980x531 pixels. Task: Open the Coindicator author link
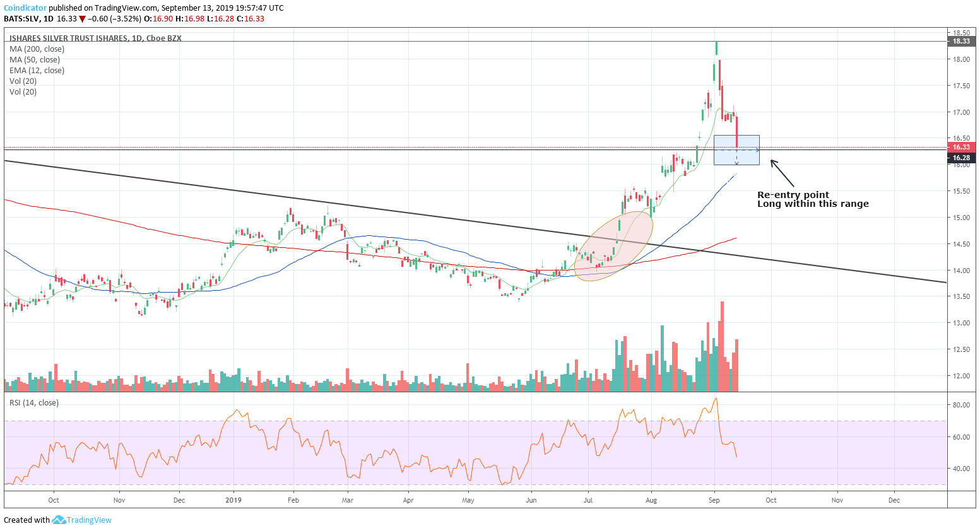pos(25,8)
